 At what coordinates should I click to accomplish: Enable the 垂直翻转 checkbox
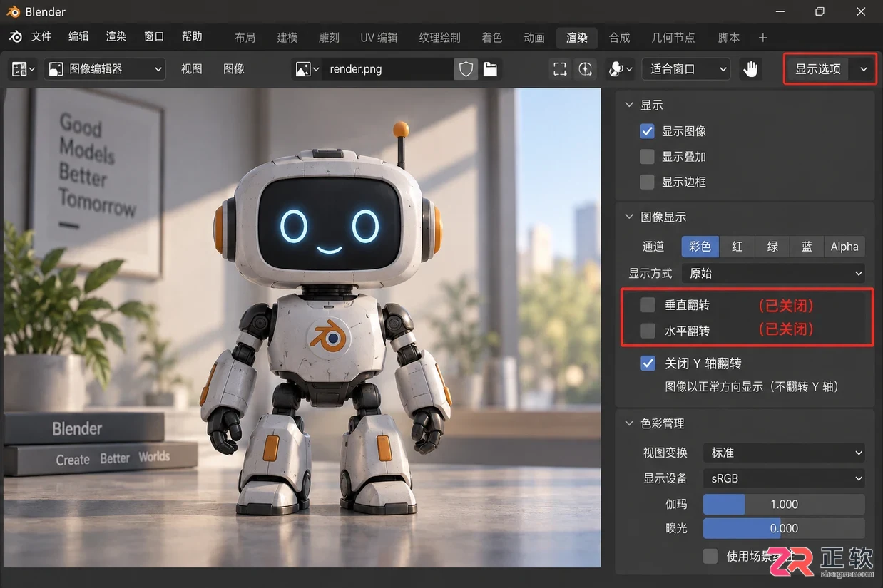(648, 305)
